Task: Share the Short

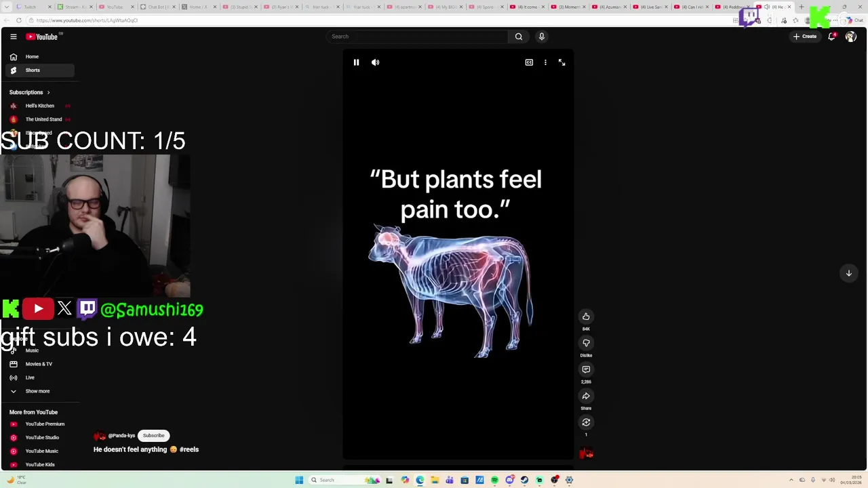Action: [586, 396]
